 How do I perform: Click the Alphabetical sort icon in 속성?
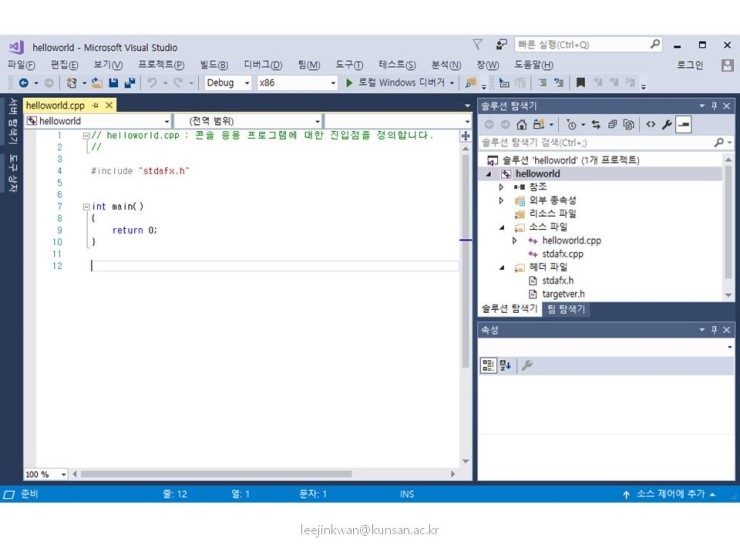pyautogui.click(x=505, y=365)
